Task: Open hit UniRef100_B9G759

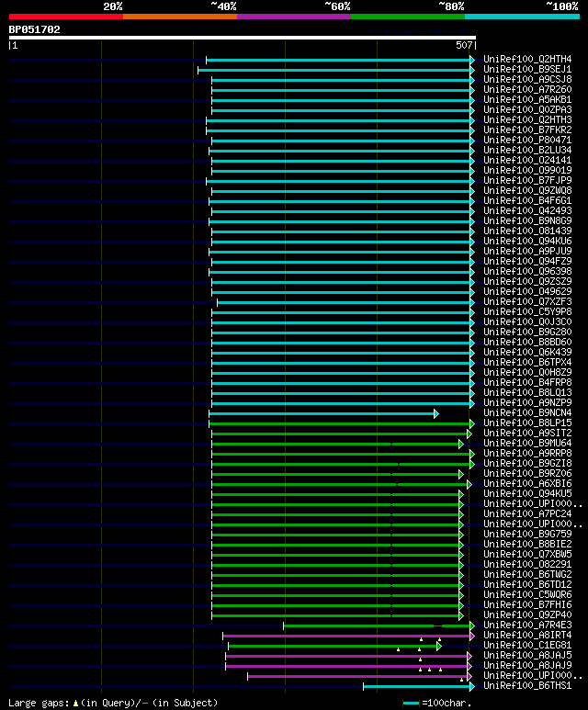Action: tap(527, 535)
